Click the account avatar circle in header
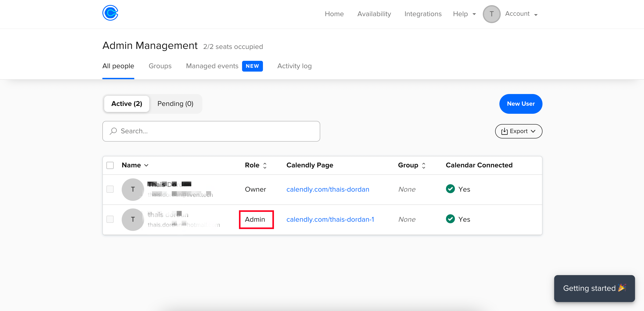Viewport: 644px width, 311px height. pyautogui.click(x=491, y=14)
